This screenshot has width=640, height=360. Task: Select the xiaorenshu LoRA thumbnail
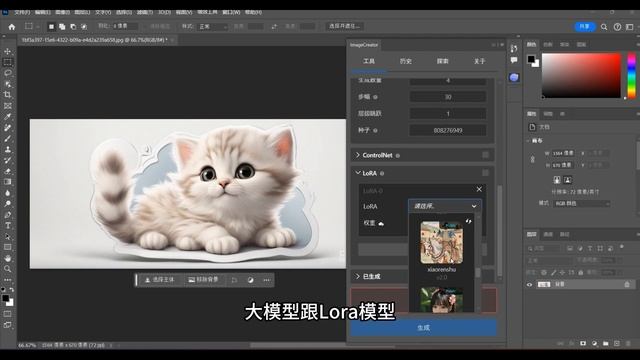coord(442,243)
